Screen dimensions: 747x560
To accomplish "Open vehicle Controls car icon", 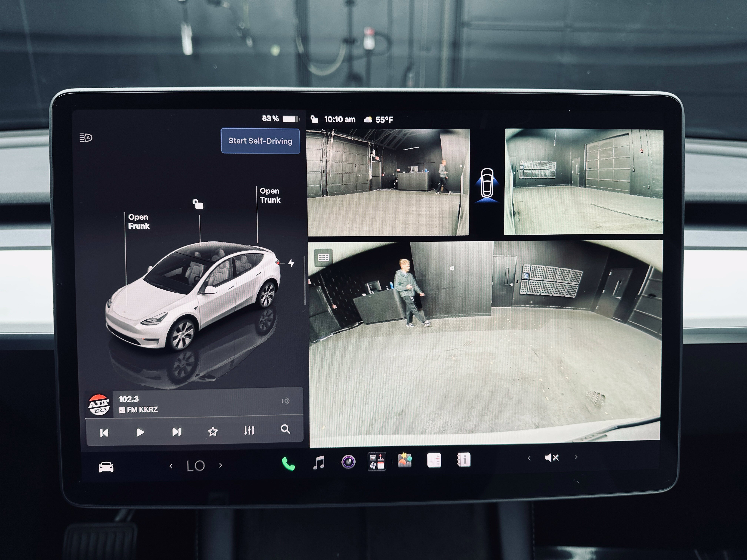I will click(x=106, y=467).
